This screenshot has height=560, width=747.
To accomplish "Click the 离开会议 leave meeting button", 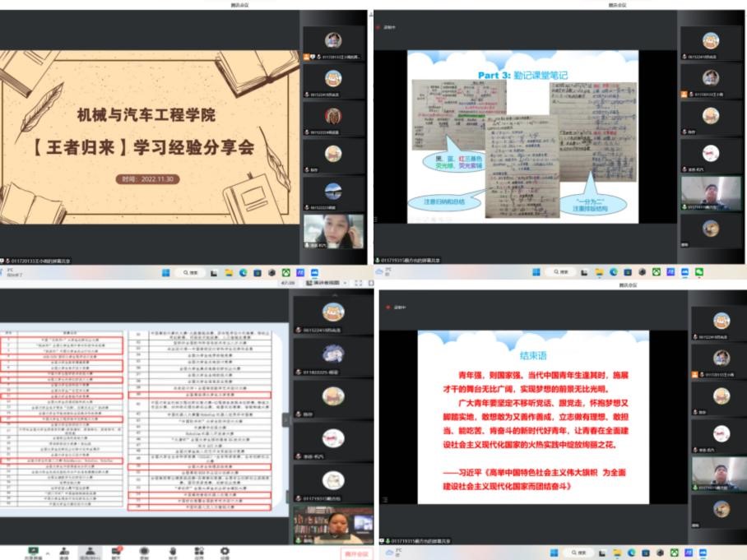I will pyautogui.click(x=355, y=553).
